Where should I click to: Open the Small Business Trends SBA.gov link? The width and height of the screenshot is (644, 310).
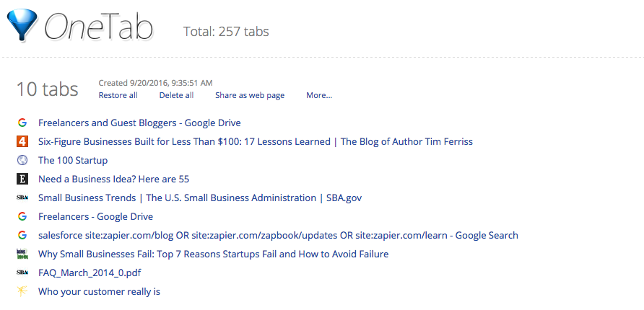pyautogui.click(x=200, y=198)
